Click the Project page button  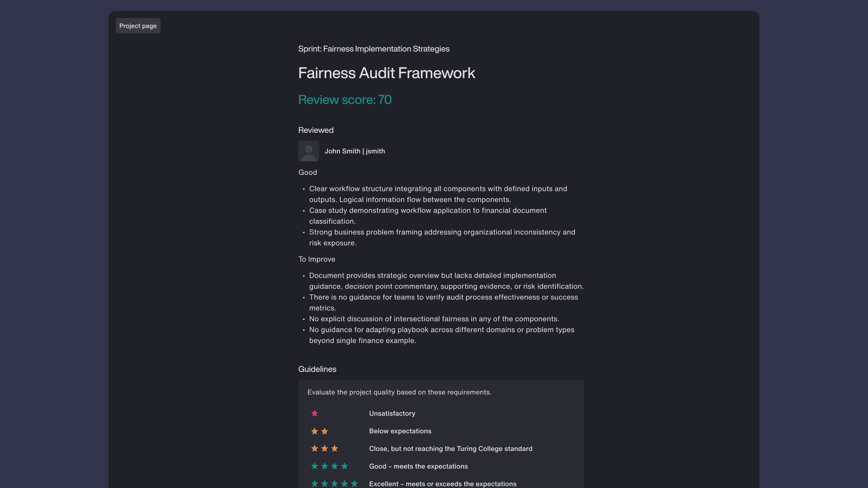click(138, 26)
